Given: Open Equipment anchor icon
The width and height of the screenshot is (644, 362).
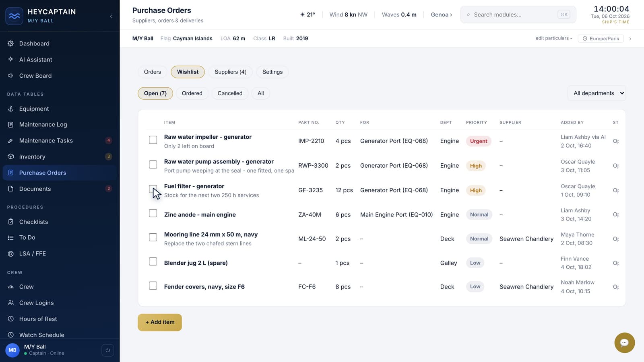Looking at the screenshot, I should [x=11, y=109].
